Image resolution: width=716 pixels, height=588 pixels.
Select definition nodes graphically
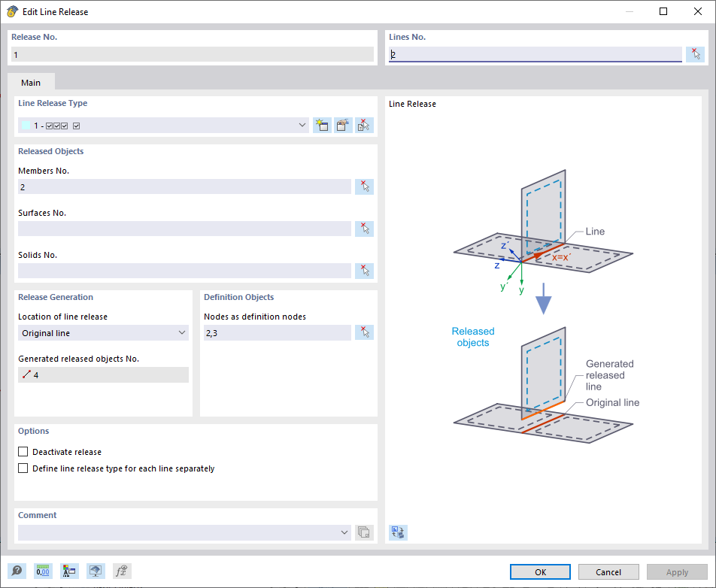364,332
